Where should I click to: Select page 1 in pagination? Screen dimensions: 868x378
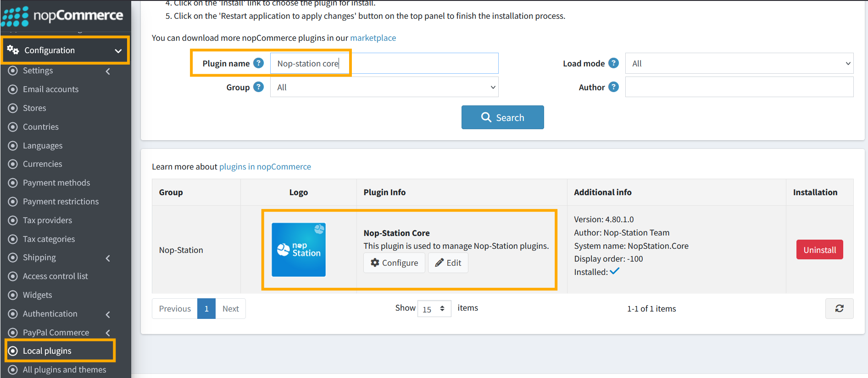pos(206,309)
